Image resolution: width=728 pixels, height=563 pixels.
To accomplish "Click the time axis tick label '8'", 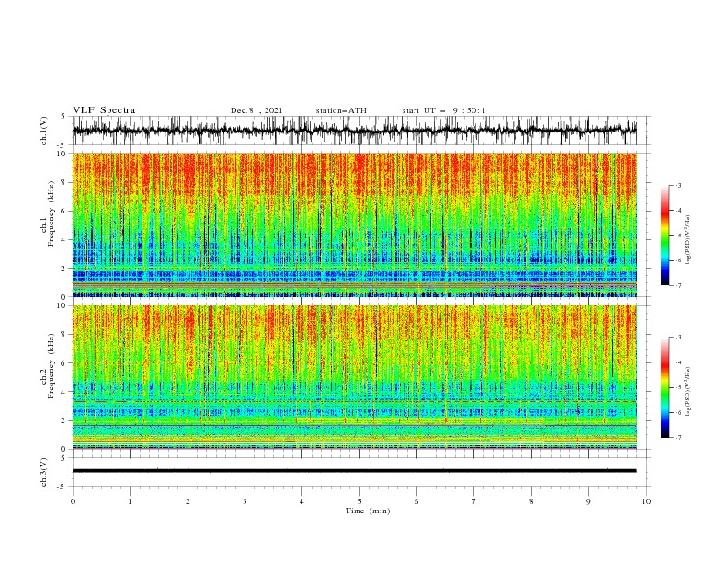I will (x=531, y=501).
